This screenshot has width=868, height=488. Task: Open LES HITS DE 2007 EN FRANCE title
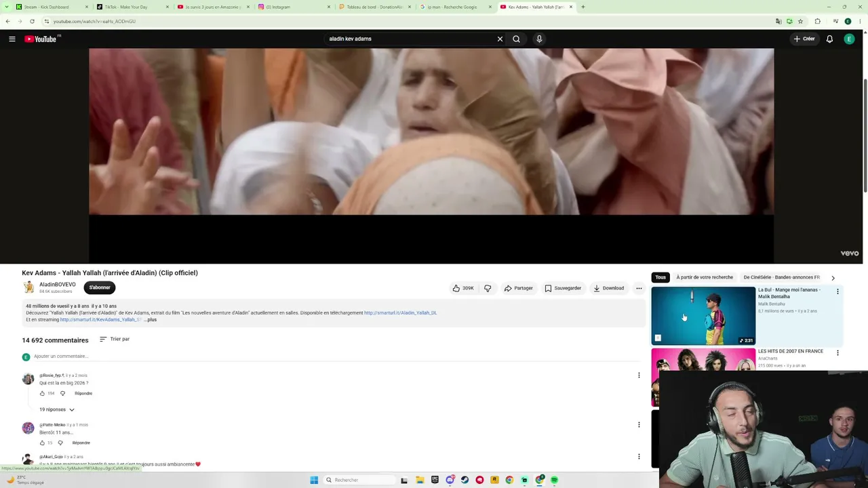click(x=791, y=351)
